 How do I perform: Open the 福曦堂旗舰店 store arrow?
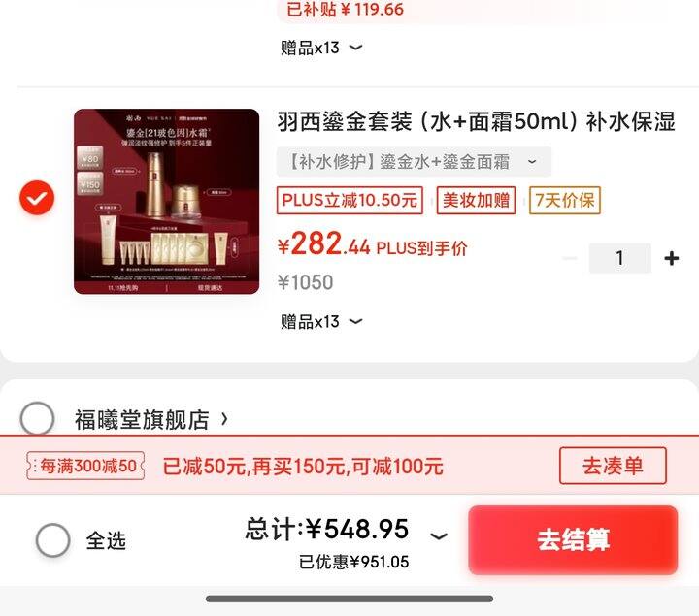coord(224,419)
